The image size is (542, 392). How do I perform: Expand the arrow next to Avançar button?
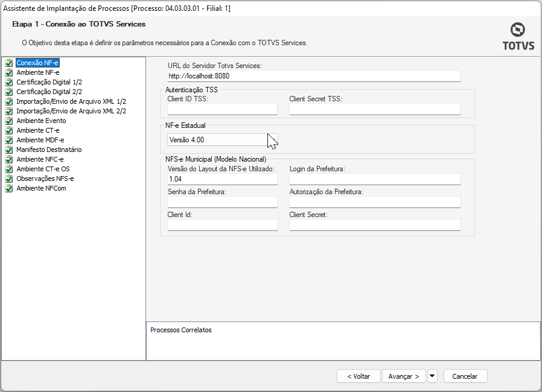point(432,376)
